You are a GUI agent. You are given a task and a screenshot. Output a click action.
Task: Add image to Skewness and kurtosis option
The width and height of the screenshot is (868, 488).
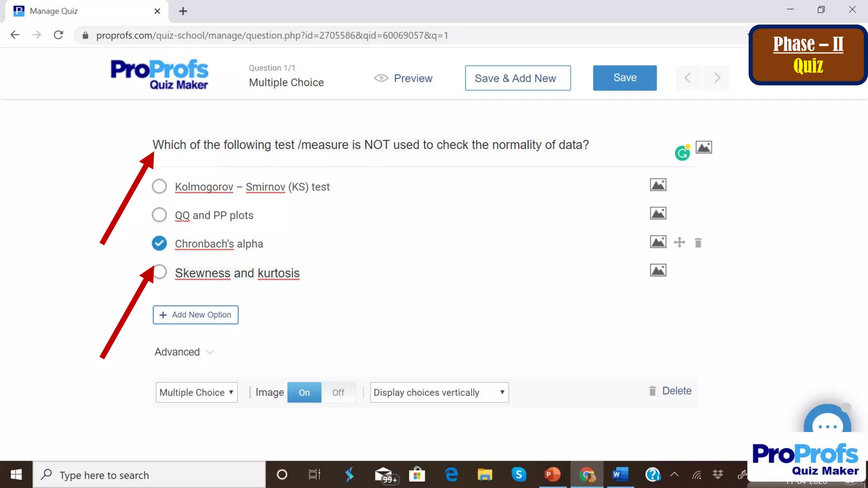[658, 270]
